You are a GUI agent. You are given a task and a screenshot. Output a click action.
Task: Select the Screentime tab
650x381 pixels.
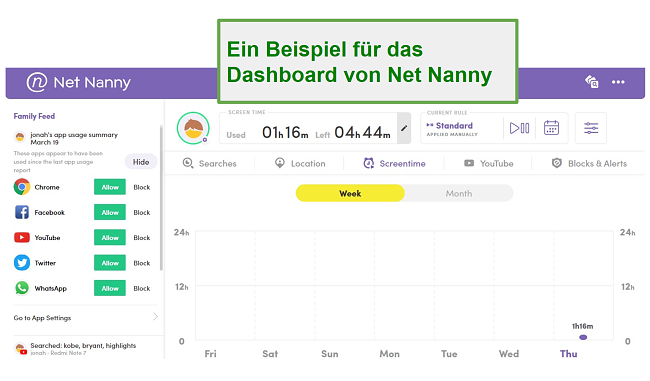pos(394,163)
